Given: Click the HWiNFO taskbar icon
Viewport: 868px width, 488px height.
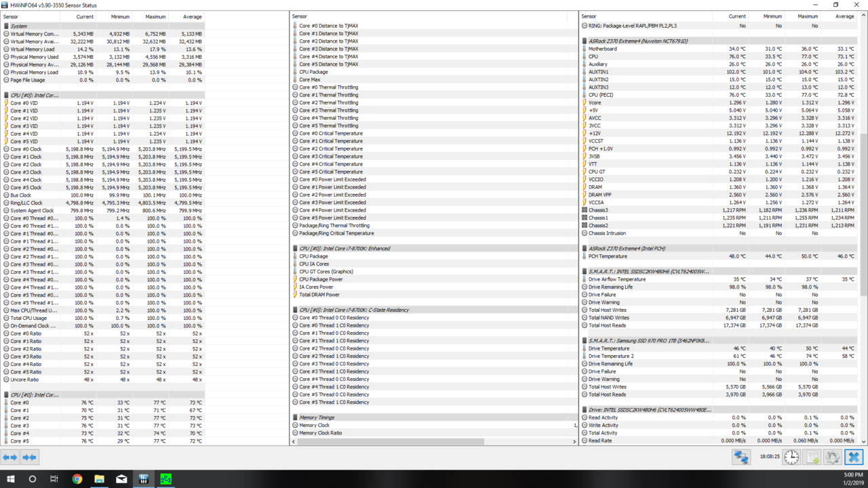Looking at the screenshot, I should (143, 479).
